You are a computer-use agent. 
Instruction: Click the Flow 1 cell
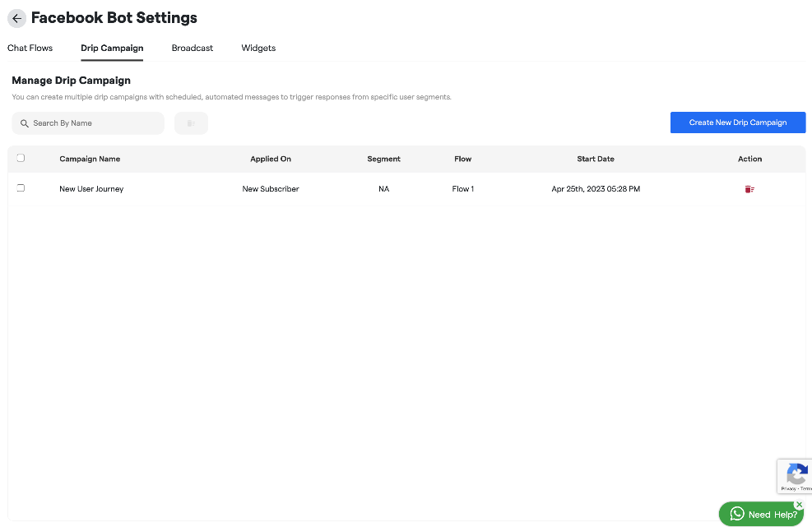pyautogui.click(x=463, y=189)
